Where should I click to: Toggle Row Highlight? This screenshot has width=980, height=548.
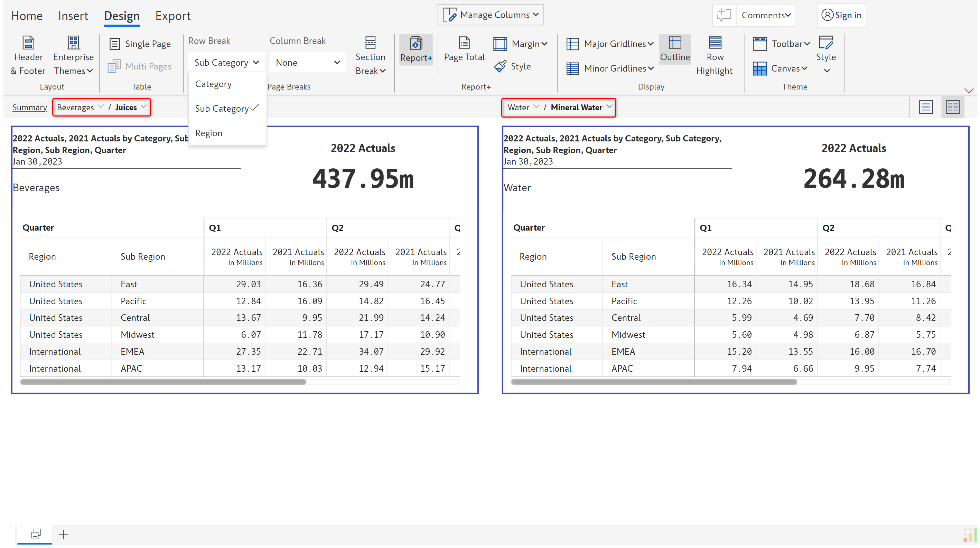(715, 56)
